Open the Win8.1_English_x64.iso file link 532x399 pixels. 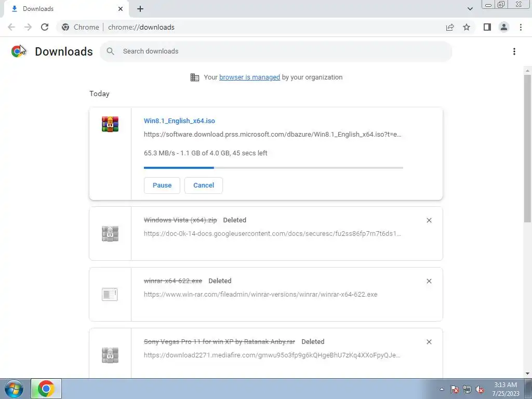pos(179,121)
